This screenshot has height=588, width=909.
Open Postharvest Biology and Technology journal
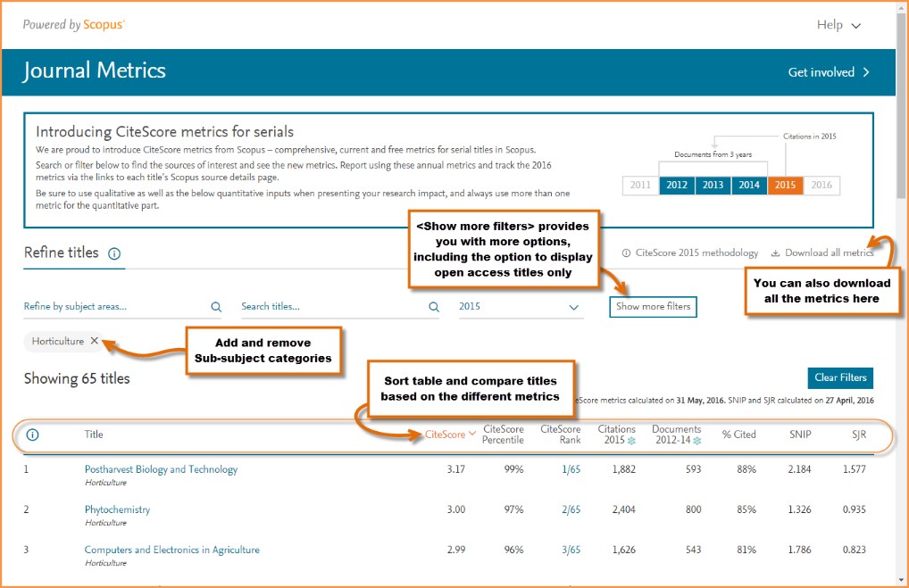pos(161,469)
